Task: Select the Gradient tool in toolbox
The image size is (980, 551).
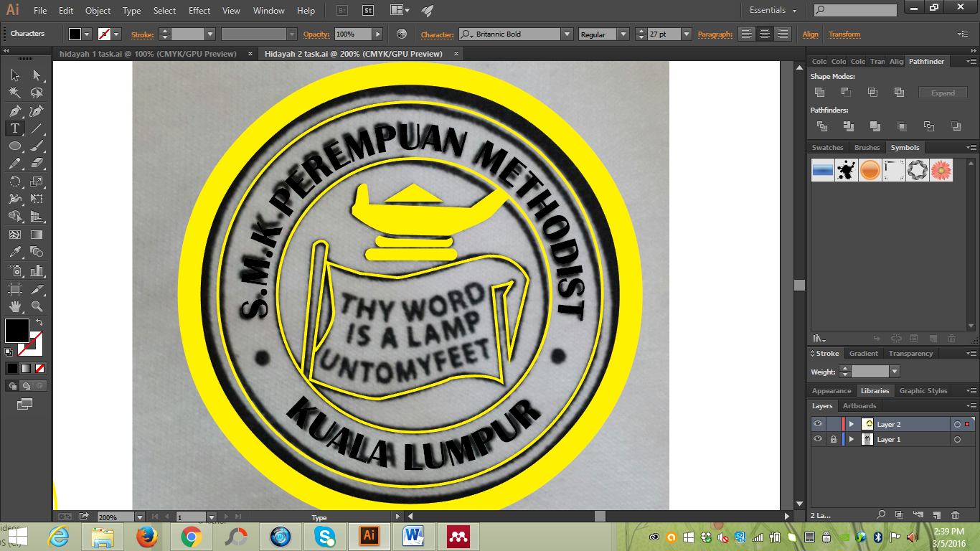Action: (x=37, y=235)
